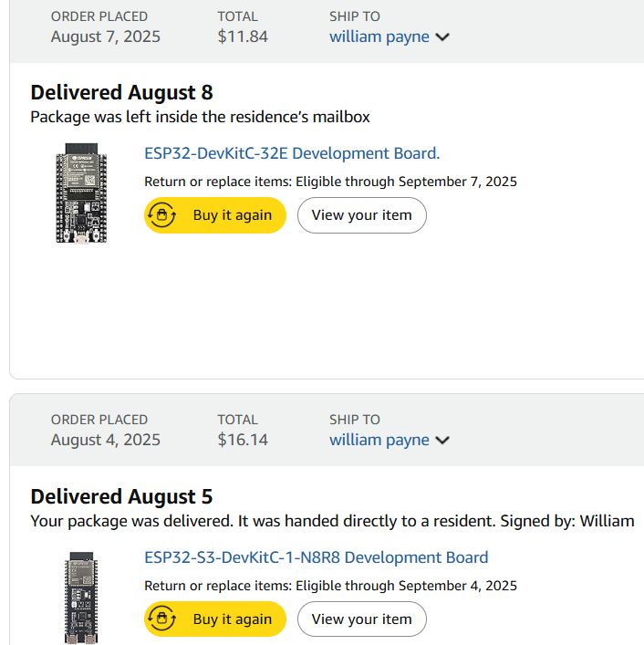The image size is (644, 645).
Task: View your item for the ESP32-DevKitC-32E
Action: (x=361, y=215)
